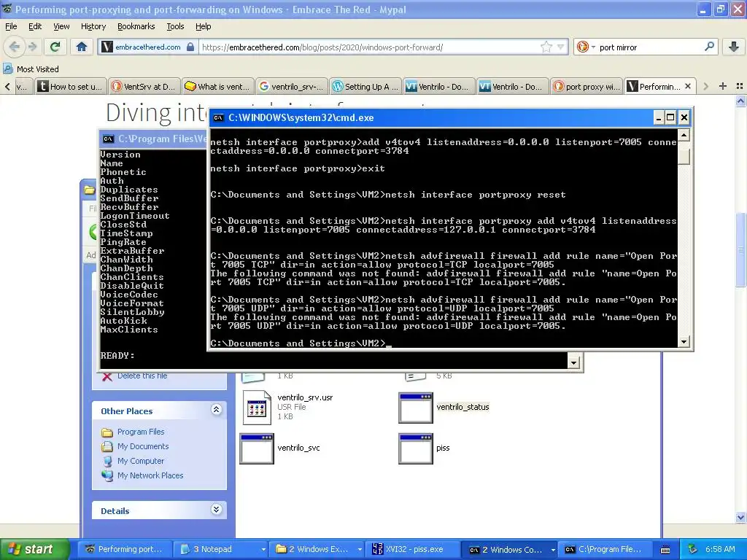The image size is (747, 560).
Task: Click the My Computer link
Action: coord(141,461)
